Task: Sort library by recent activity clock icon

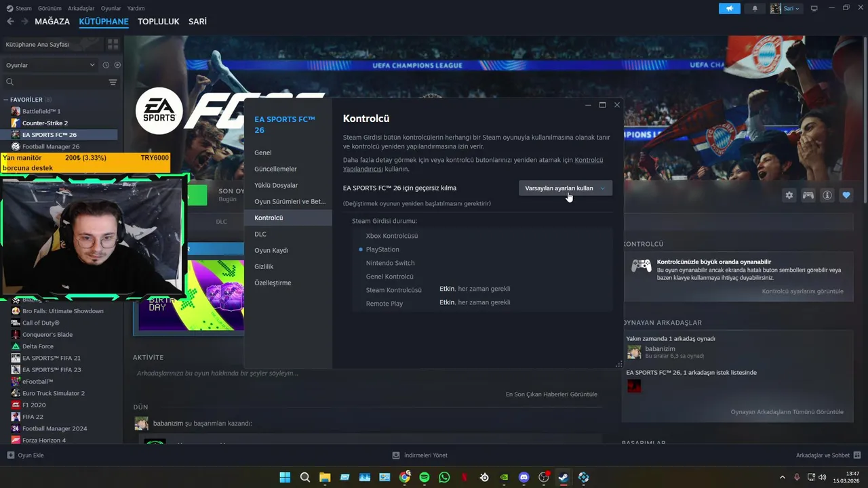Action: click(x=106, y=65)
